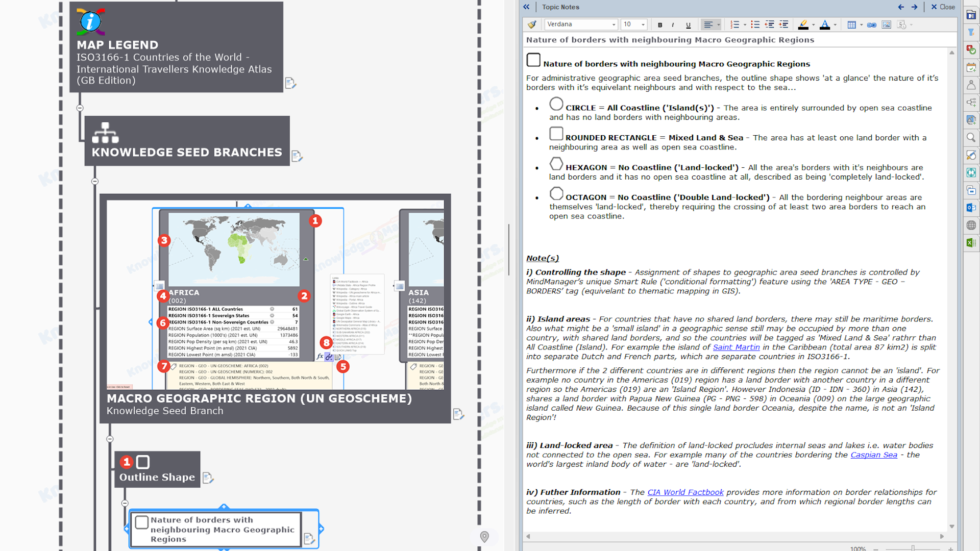Click the insert image icon

click(887, 25)
